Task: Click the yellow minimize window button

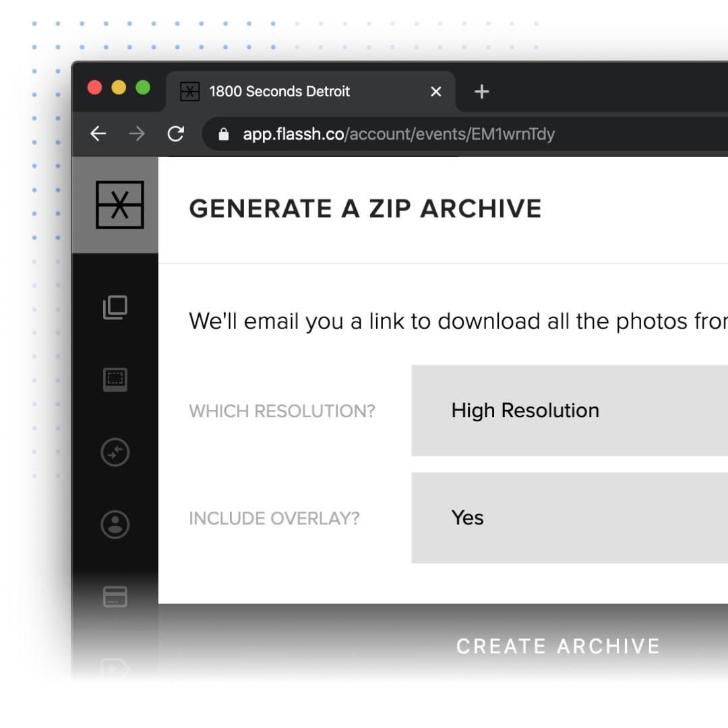Action: coord(119,87)
